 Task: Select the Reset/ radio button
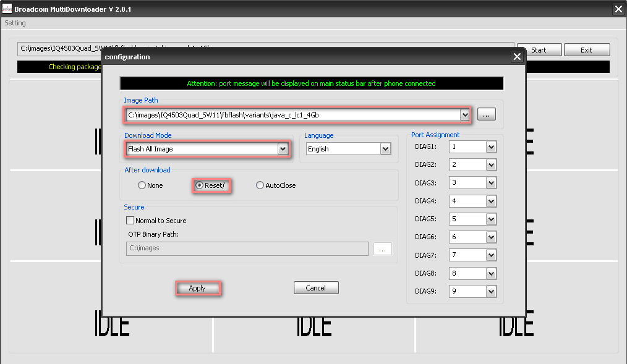tap(199, 185)
